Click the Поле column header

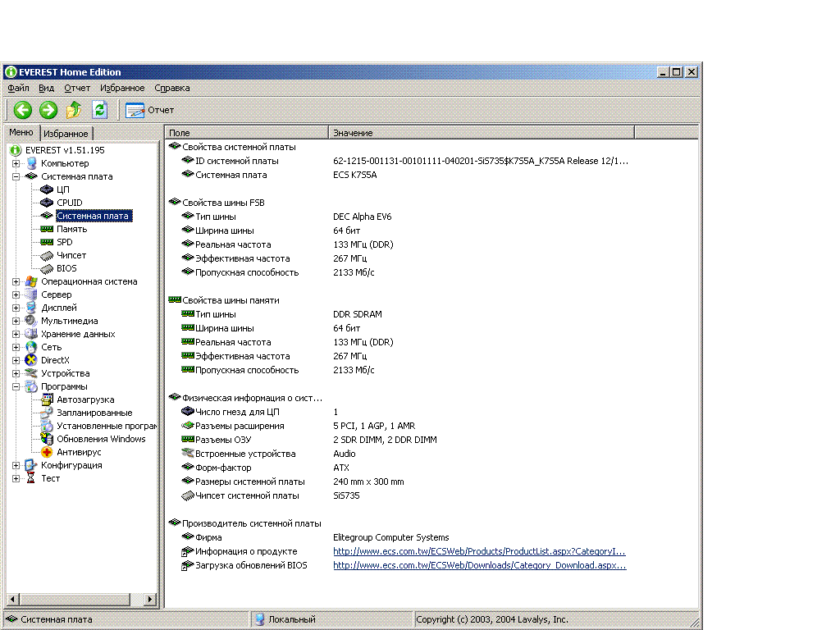pos(246,132)
